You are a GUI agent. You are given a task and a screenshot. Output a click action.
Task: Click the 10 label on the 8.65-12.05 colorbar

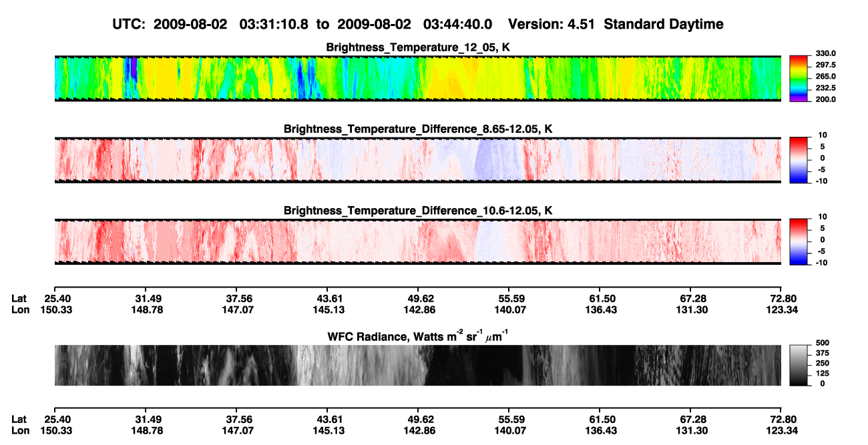point(823,135)
